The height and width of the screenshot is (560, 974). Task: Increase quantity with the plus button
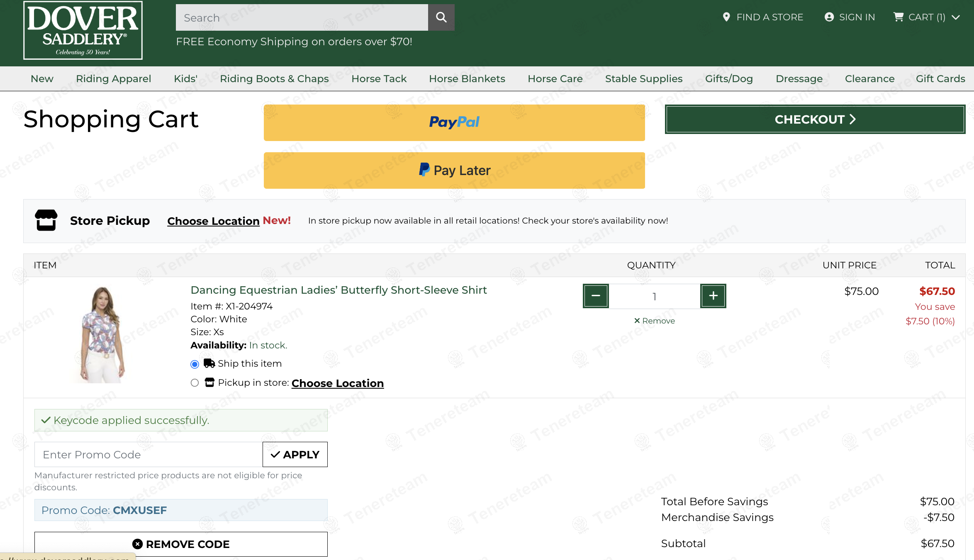(x=713, y=296)
